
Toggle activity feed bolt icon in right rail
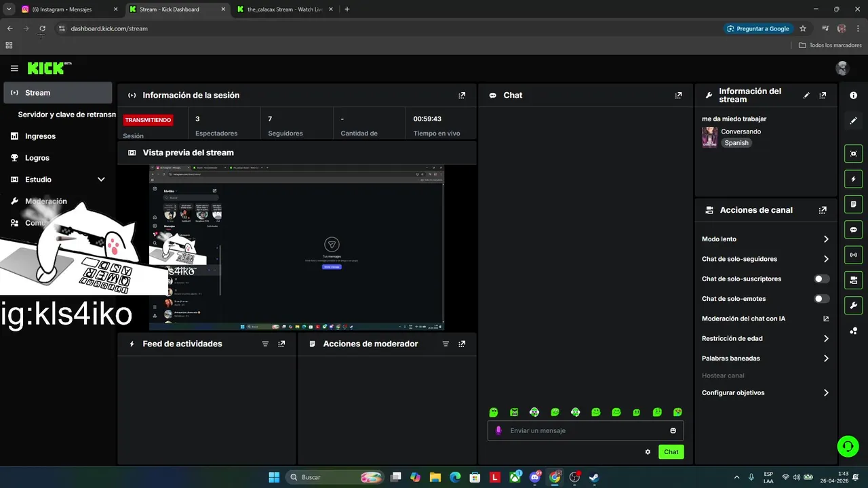[x=853, y=179]
